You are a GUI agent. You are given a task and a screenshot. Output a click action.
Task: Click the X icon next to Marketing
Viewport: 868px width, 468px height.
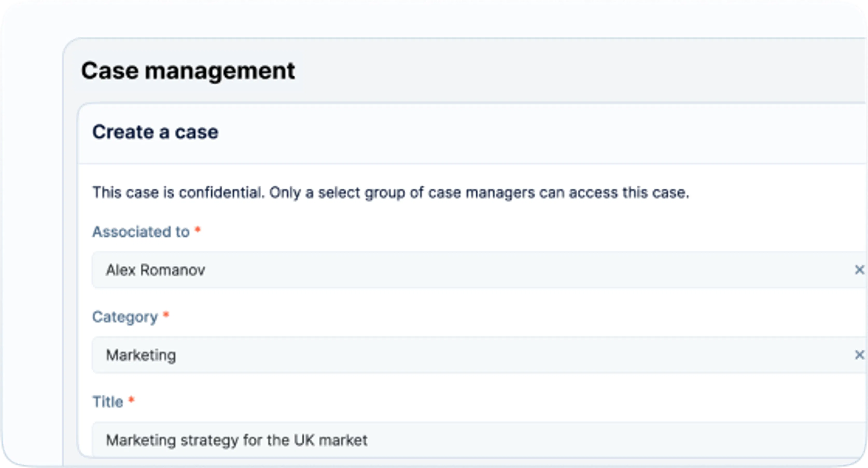(859, 355)
